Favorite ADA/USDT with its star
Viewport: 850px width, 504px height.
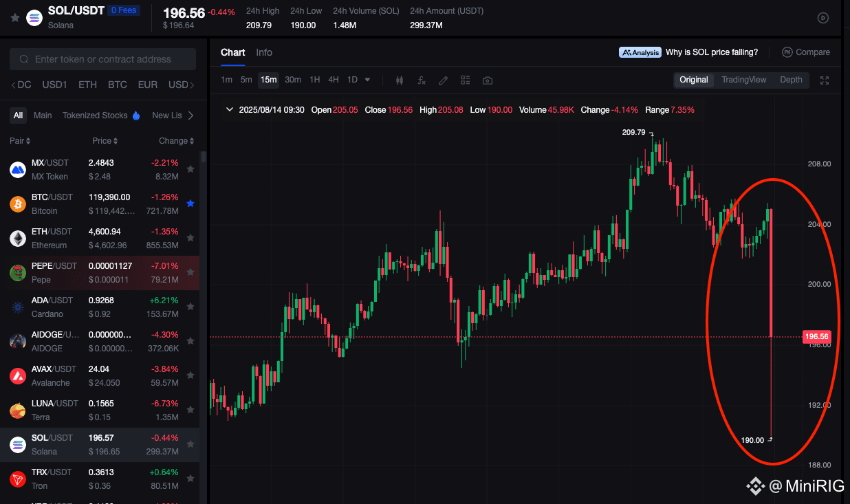click(x=190, y=307)
